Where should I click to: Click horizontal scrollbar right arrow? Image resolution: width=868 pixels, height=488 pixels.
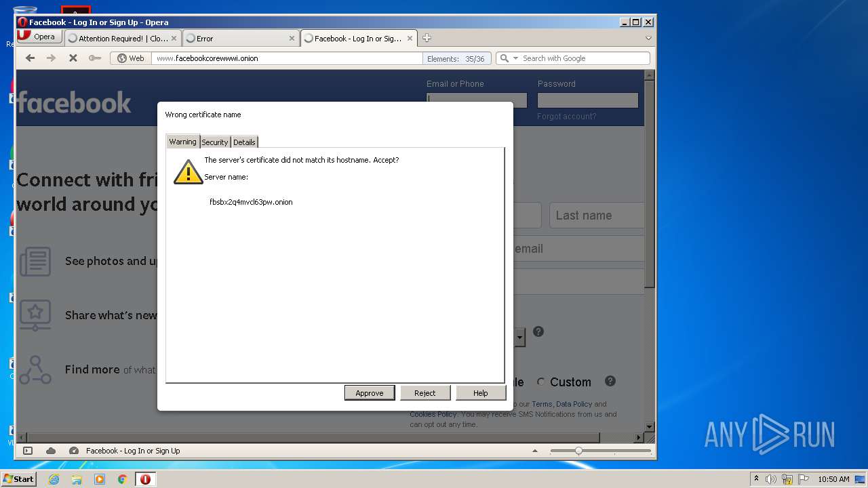[639, 438]
